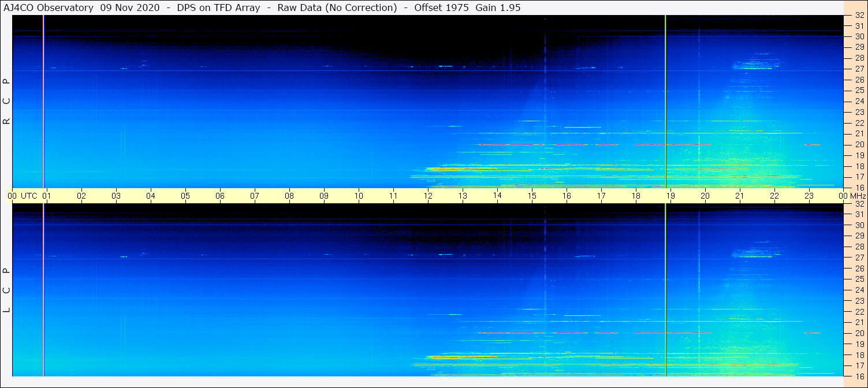
Task: Select the 23 hour label on time axis
Action: coord(809,196)
